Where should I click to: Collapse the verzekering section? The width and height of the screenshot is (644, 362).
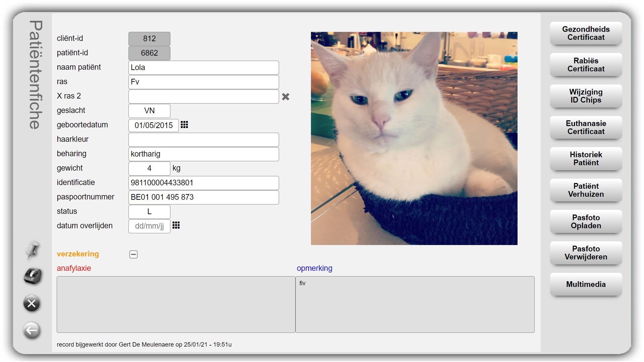point(133,254)
